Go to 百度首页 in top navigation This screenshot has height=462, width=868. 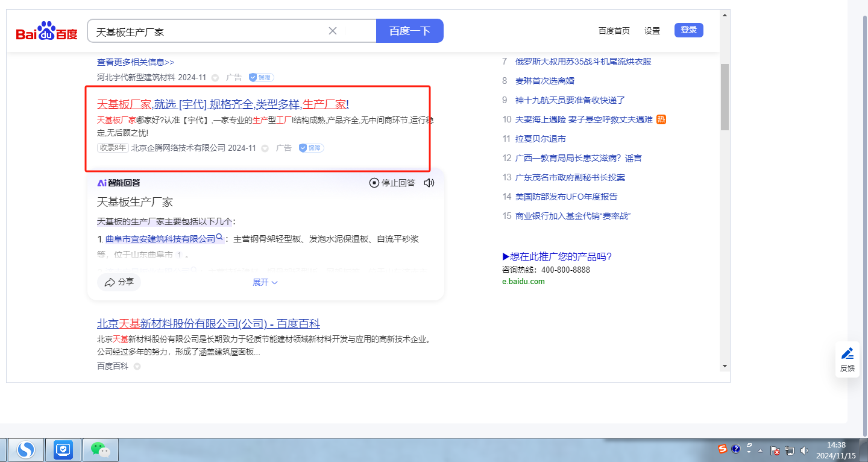tap(614, 31)
